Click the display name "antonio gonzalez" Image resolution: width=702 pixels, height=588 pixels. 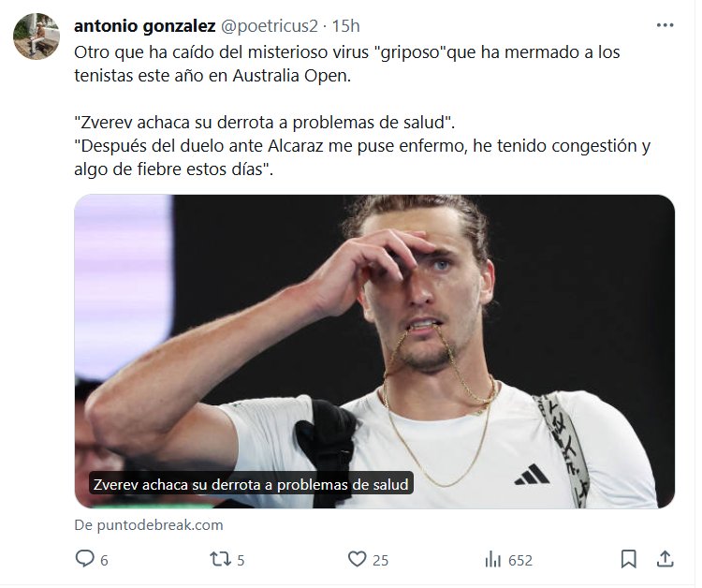(x=145, y=25)
